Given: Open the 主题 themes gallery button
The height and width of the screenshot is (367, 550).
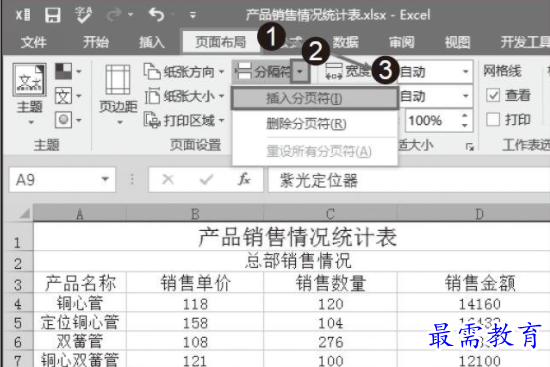Looking at the screenshot, I should coord(29,94).
